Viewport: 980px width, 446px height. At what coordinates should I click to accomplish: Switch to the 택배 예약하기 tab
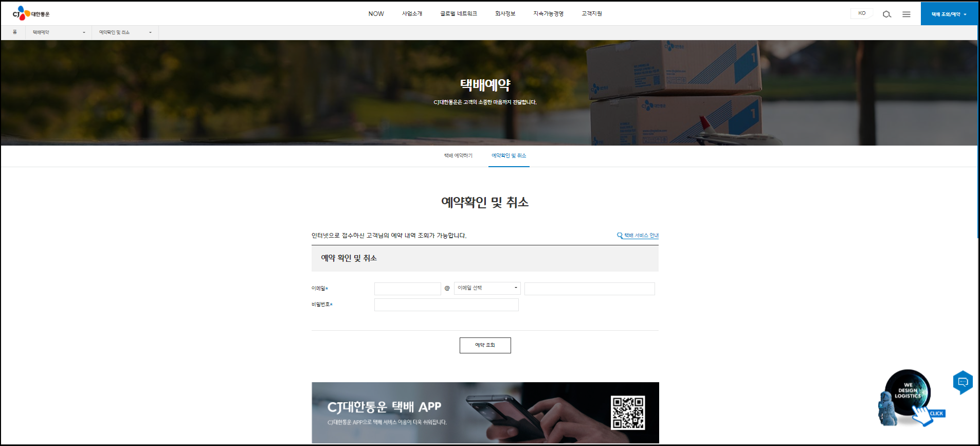click(458, 156)
